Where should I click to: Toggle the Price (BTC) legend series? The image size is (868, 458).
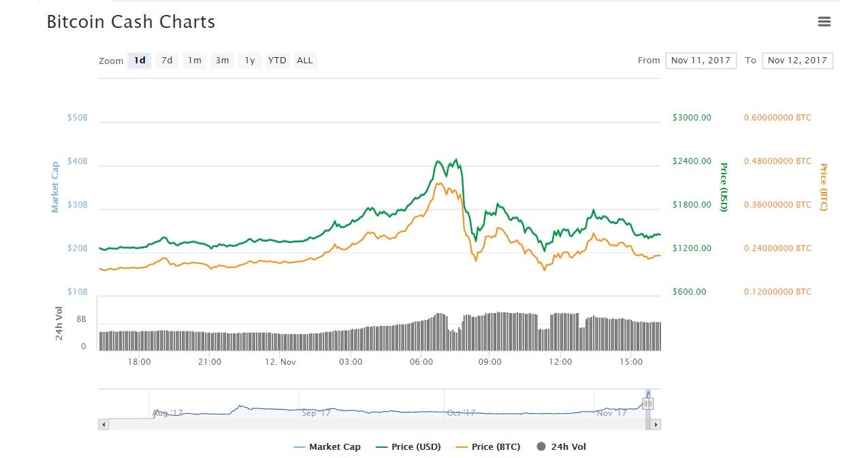488,447
